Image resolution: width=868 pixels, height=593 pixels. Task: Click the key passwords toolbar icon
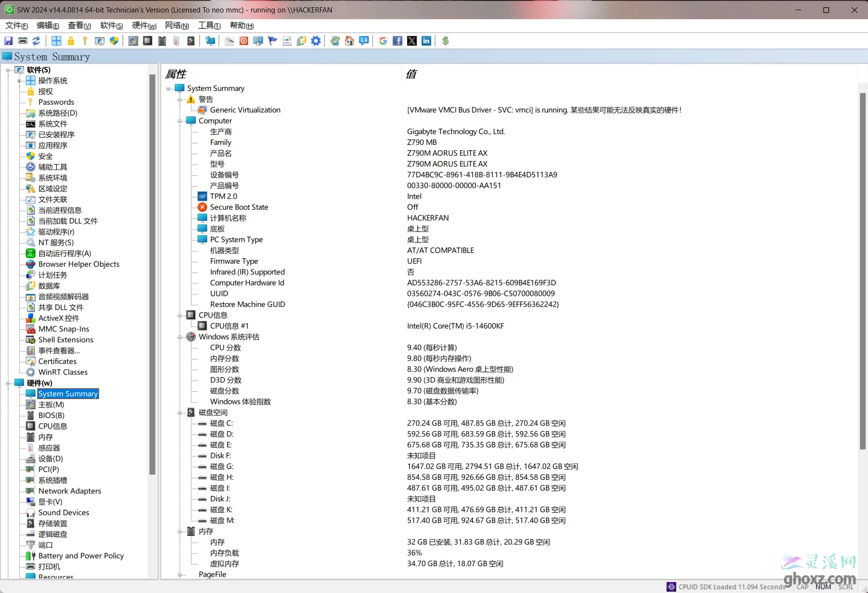coord(85,41)
